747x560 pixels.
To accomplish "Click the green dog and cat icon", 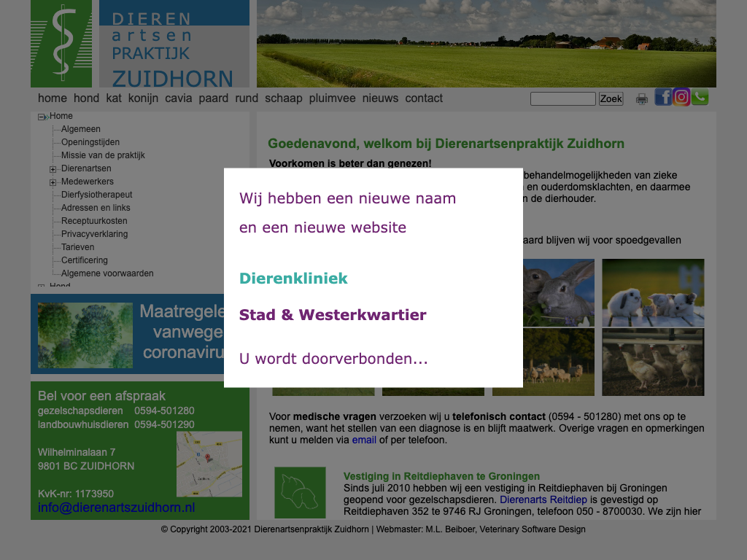I will point(300,492).
